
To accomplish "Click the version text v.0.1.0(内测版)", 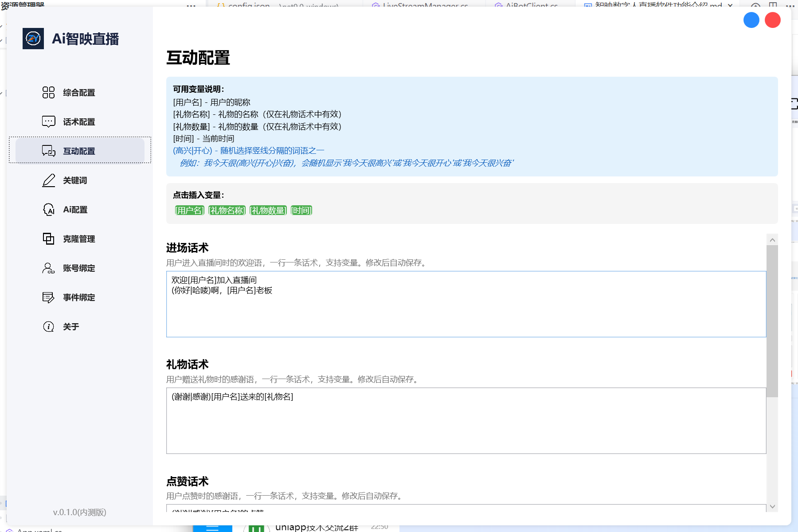I will tap(80, 512).
